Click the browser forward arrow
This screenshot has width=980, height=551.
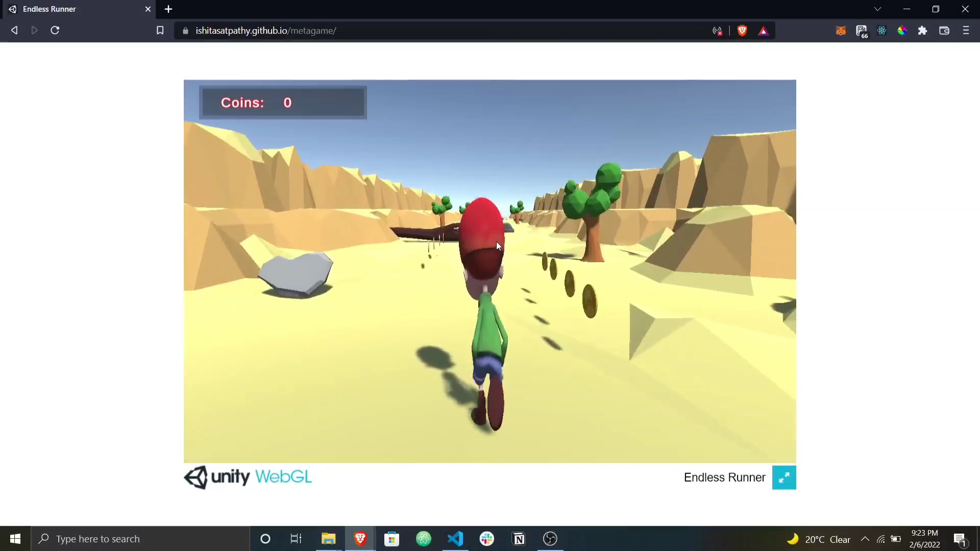[x=34, y=31]
